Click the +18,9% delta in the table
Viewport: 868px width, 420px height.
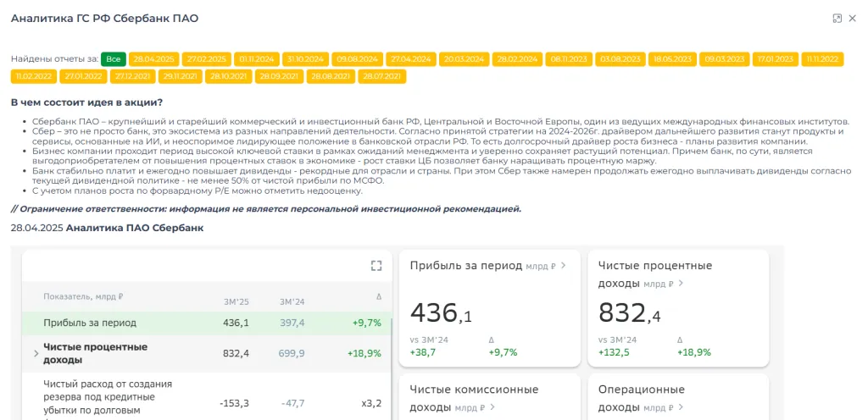(x=364, y=354)
